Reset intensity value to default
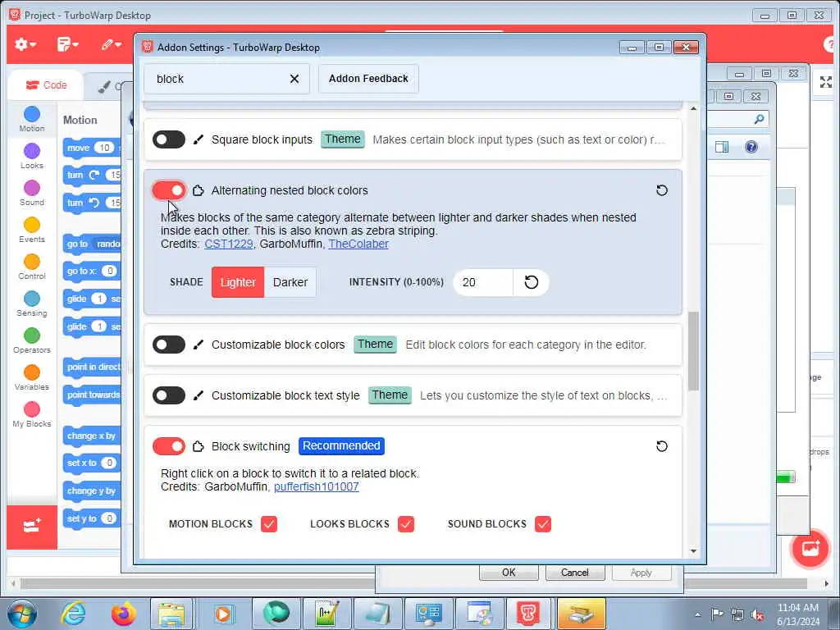Viewport: 840px width, 630px height. tap(531, 282)
